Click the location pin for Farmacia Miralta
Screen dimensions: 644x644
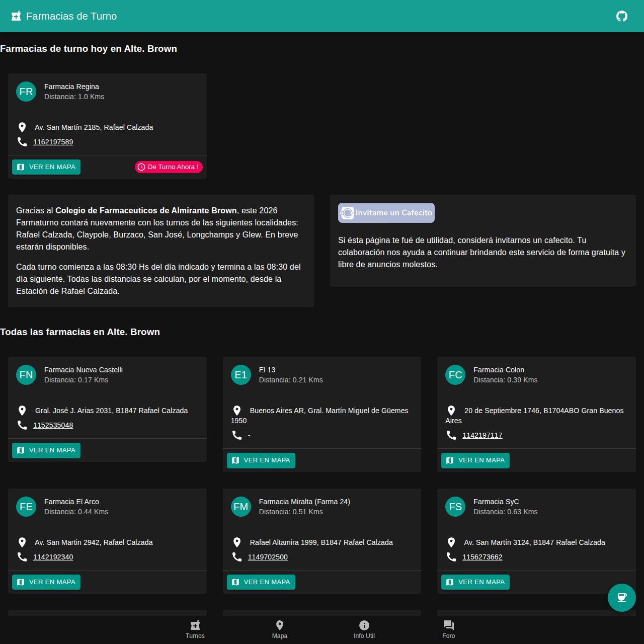point(237,542)
